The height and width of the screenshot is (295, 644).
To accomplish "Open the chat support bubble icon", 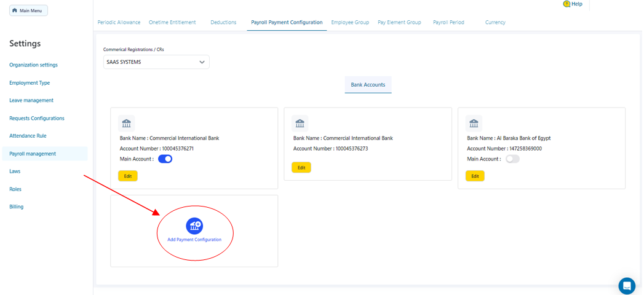I will click(x=626, y=286).
